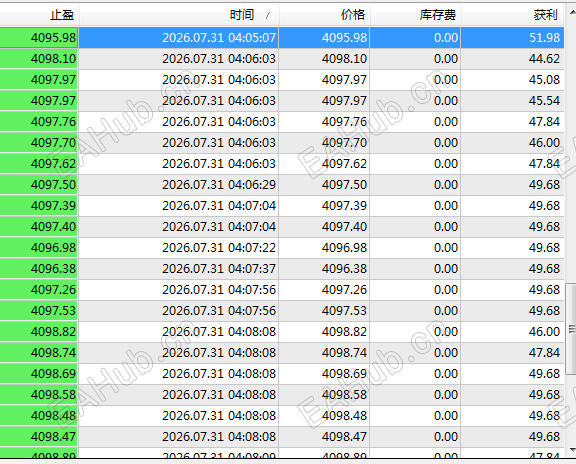Click the sort arrow next to 时间
This screenshot has height=464, width=576.
pyautogui.click(x=268, y=15)
